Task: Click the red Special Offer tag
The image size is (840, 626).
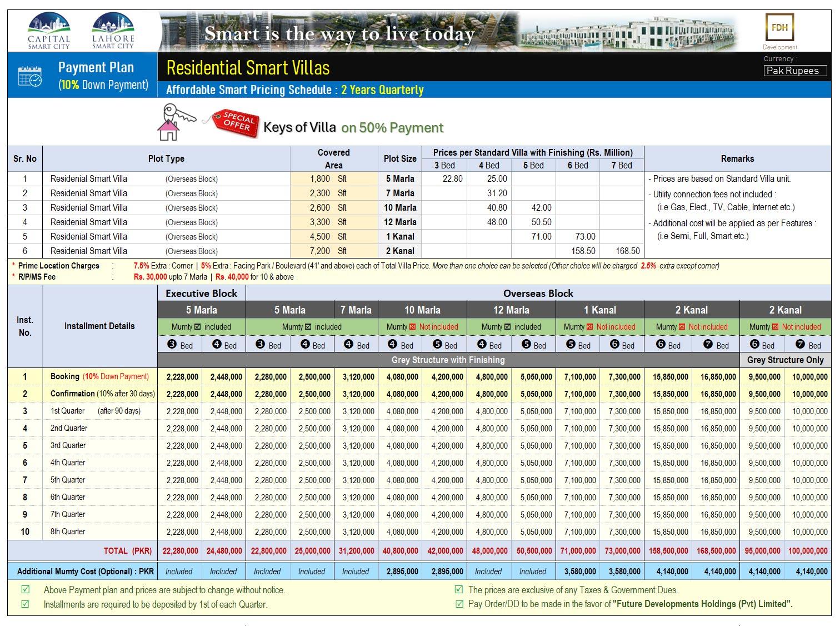Action: 234,122
